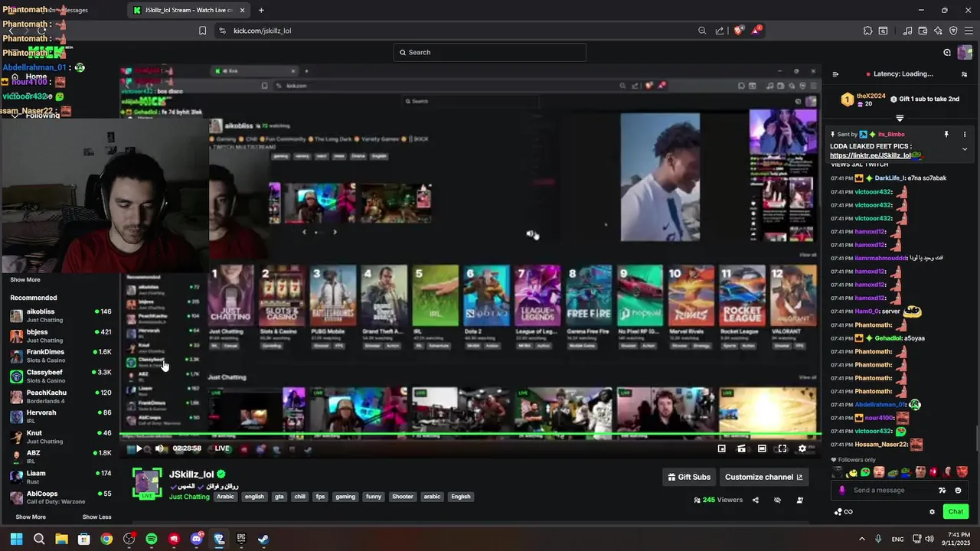The image size is (980, 551).
Task: Enter fullscreen in video player
Action: pos(782,448)
